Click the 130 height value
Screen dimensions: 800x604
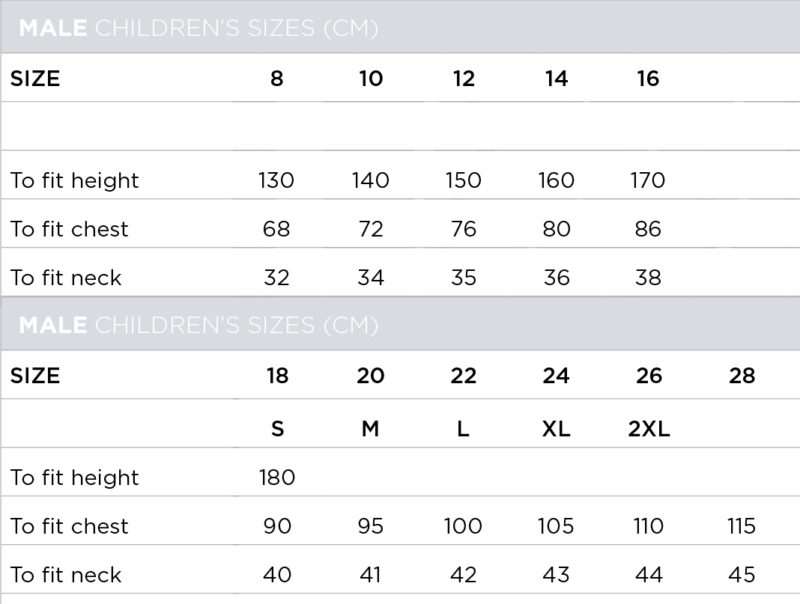click(x=276, y=181)
